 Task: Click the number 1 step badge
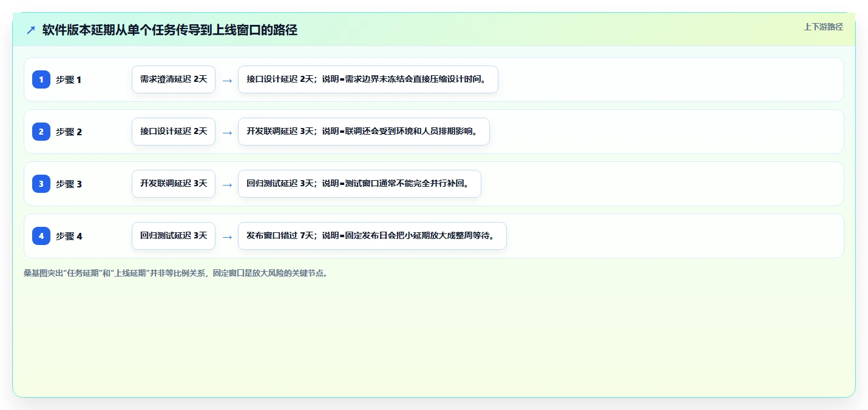[x=41, y=79]
